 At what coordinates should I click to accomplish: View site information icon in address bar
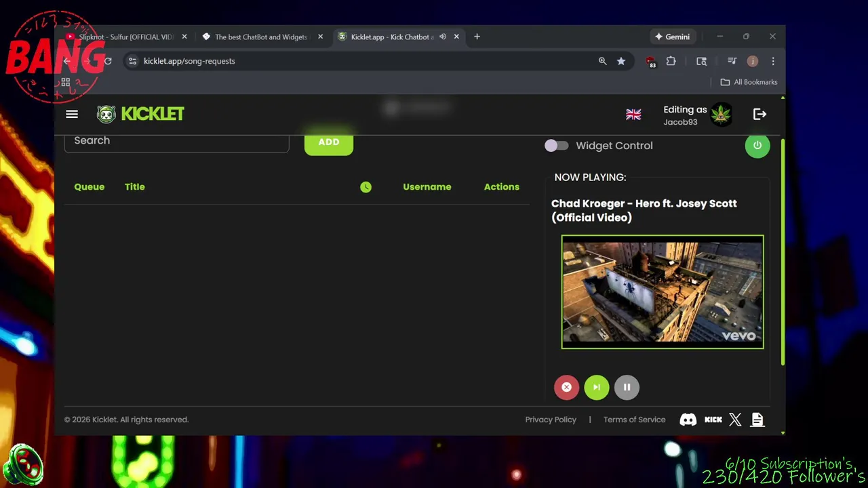(132, 61)
